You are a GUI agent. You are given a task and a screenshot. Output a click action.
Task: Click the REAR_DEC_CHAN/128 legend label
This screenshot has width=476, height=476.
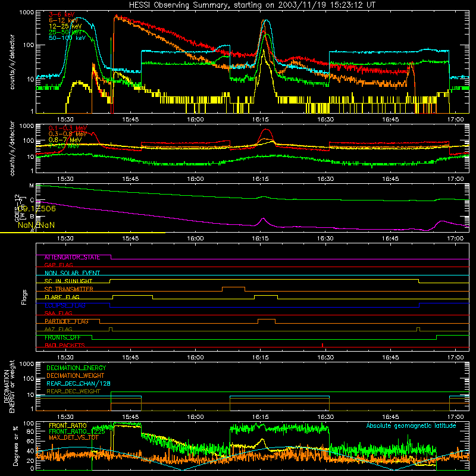tap(79, 383)
